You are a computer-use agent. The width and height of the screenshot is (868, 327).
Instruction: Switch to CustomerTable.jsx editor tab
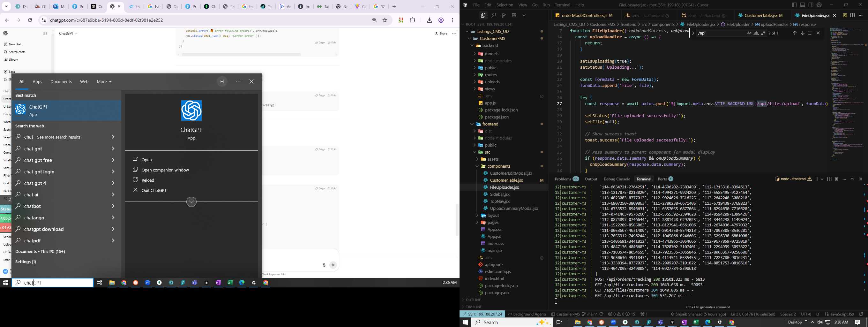click(761, 15)
